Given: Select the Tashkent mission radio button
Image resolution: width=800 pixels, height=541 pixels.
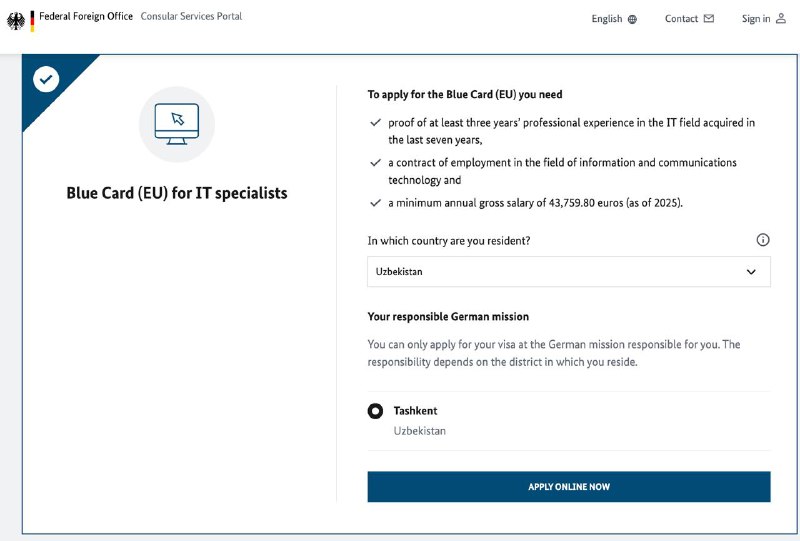Looking at the screenshot, I should click(x=375, y=411).
